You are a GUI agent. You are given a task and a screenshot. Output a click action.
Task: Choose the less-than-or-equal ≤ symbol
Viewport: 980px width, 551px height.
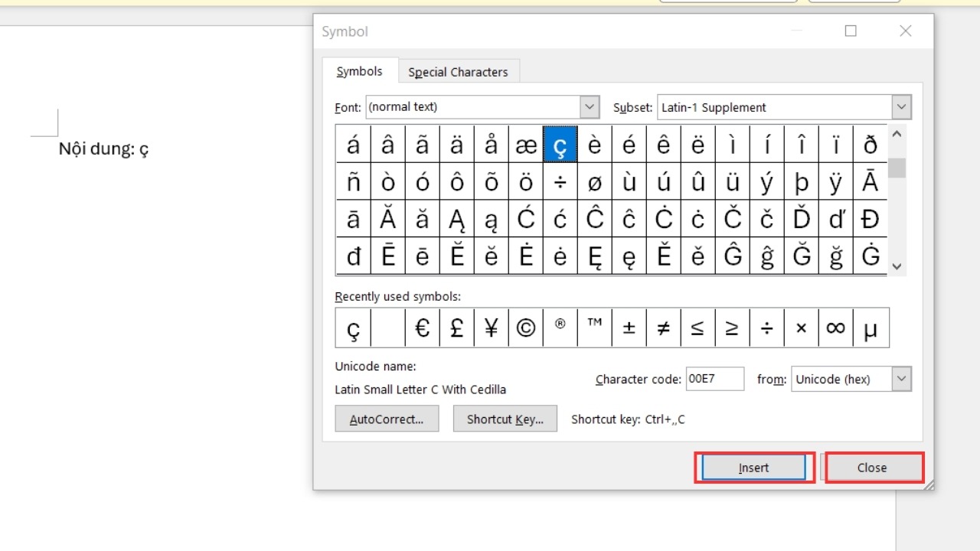(697, 328)
